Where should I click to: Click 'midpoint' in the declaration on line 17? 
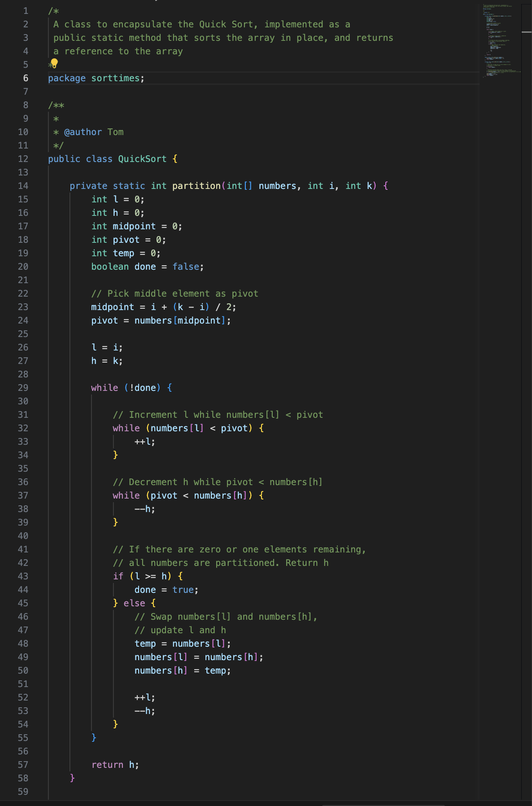[x=134, y=226]
